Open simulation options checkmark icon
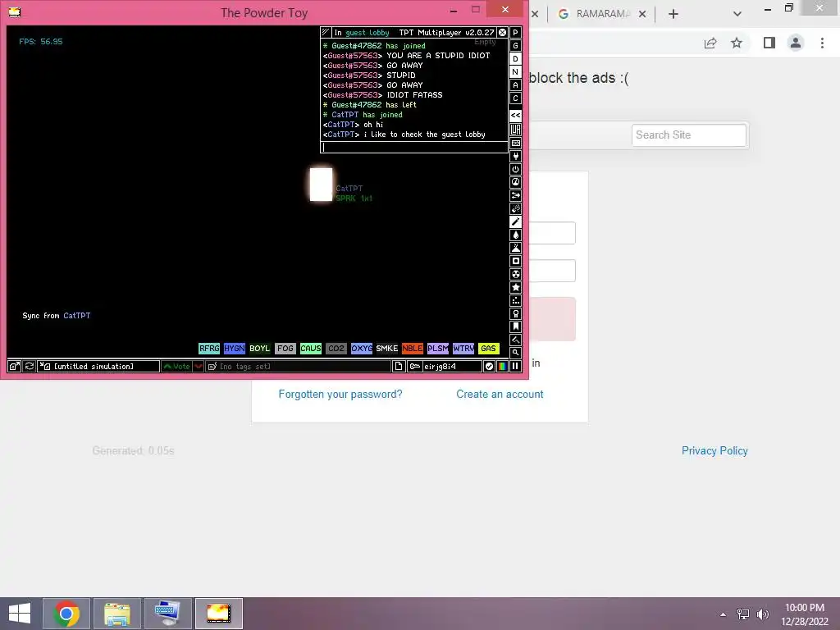 pos(489,367)
